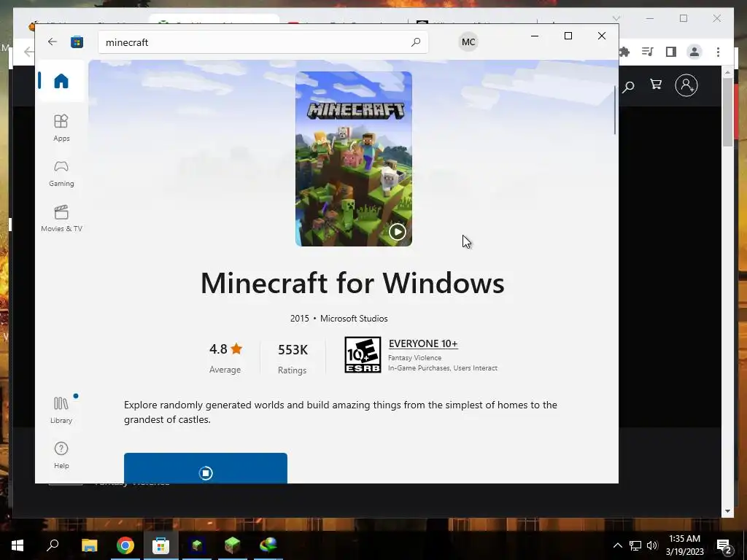Open File Explorer from the taskbar
This screenshot has height=560, width=747.
(89, 545)
